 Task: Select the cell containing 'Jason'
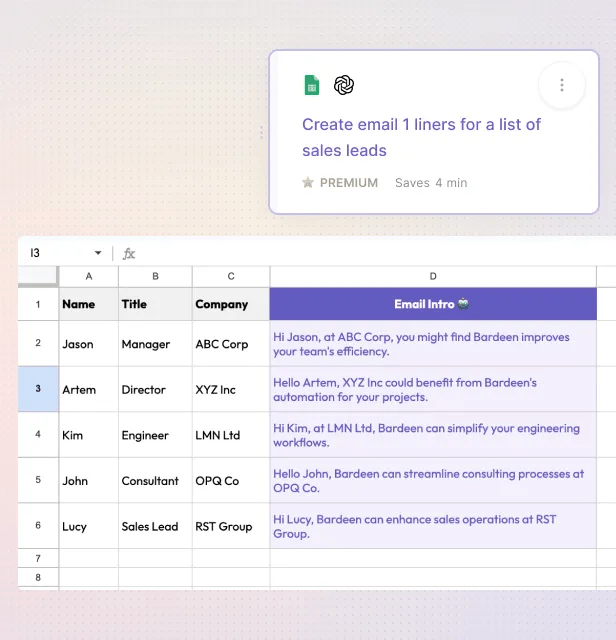[89, 344]
